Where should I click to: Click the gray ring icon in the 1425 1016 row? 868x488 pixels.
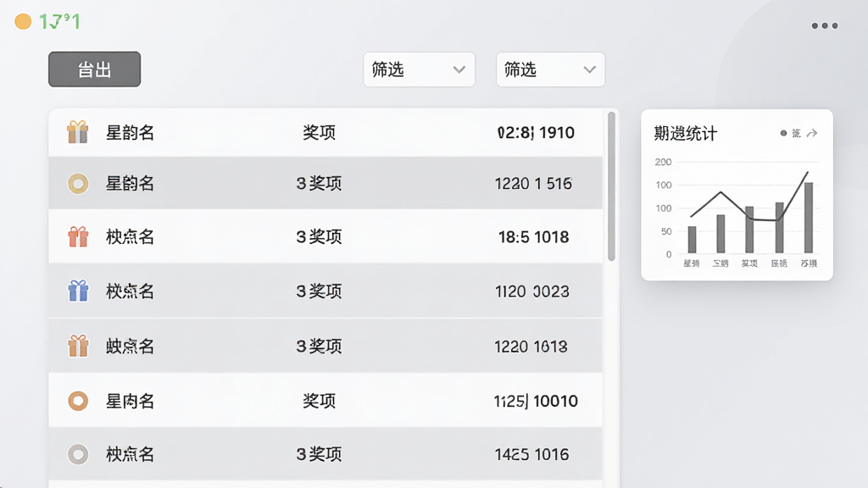point(78,454)
